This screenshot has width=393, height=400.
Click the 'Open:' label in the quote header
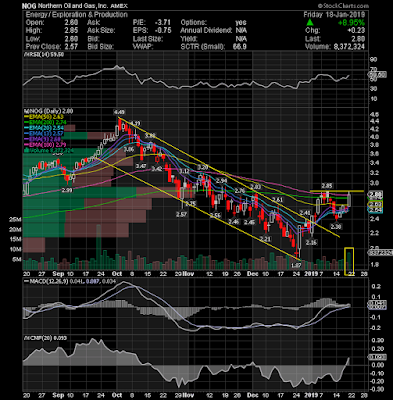coord(35,23)
